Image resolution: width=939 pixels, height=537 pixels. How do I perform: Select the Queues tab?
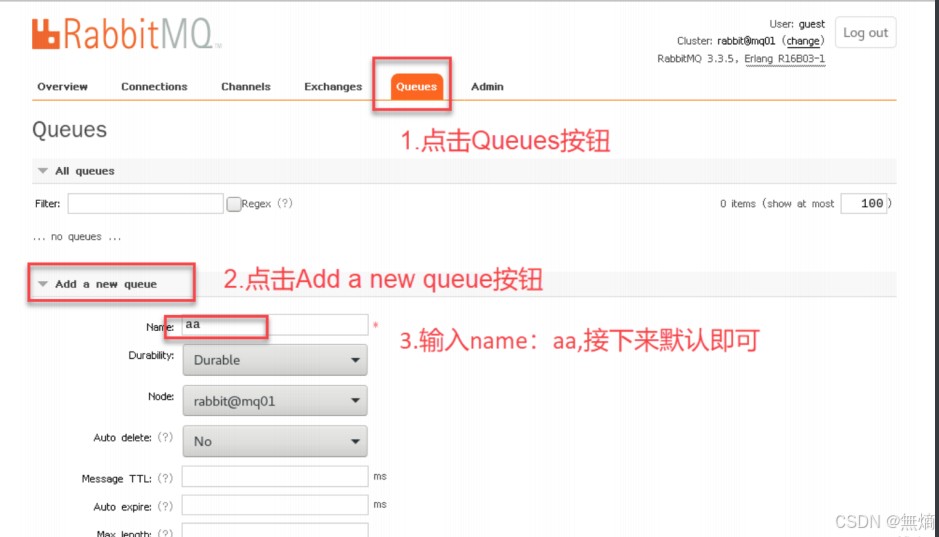click(x=416, y=87)
